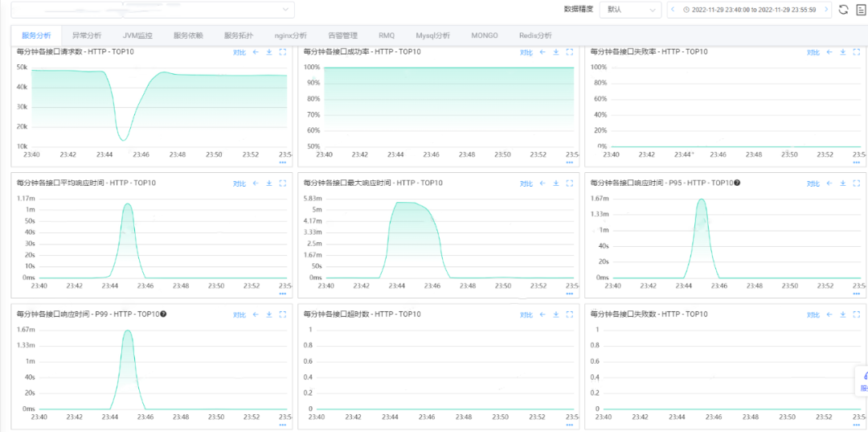This screenshot has width=868, height=432.
Task: Click help icon next to P99 title
Action: (163, 314)
